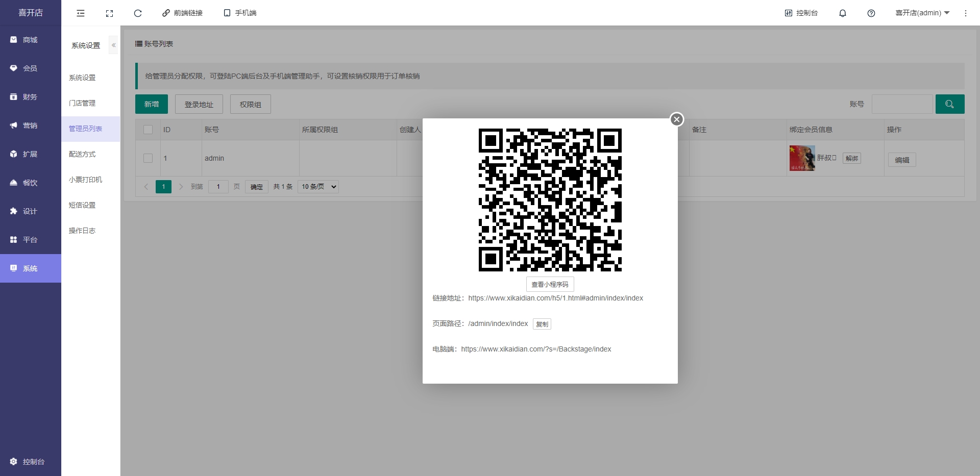The image size is (980, 476).
Task: Expand the 喜开店(admin) account dropdown
Action: (x=922, y=13)
